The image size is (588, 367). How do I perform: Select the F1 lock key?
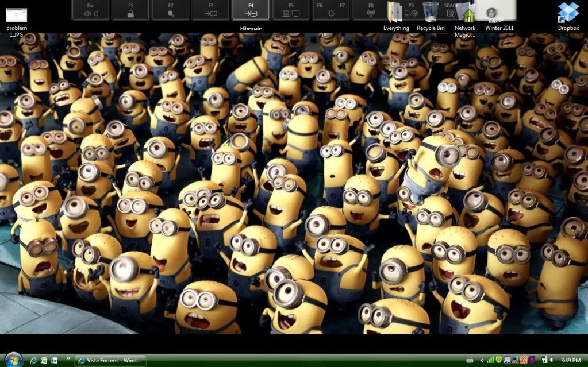click(x=130, y=10)
